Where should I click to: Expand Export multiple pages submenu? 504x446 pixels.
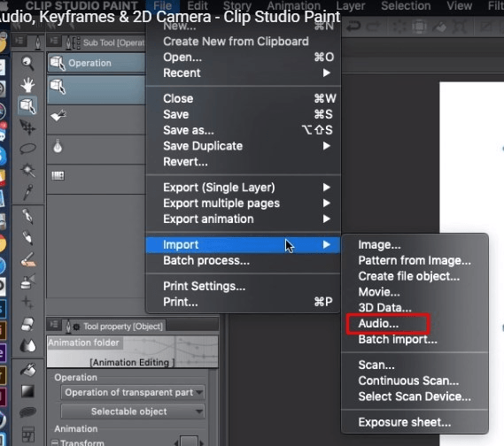click(x=244, y=204)
